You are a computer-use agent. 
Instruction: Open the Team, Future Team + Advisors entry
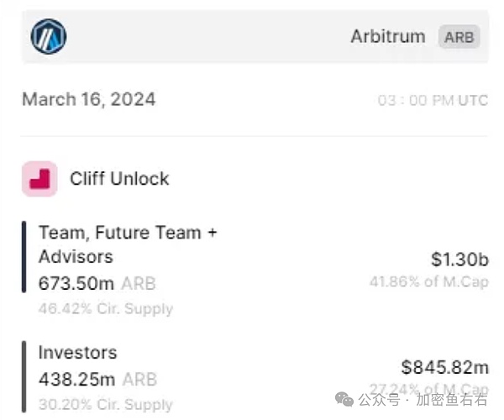pyautogui.click(x=128, y=244)
